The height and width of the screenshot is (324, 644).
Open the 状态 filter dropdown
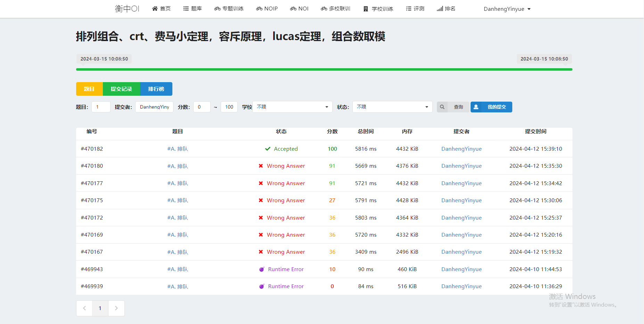pyautogui.click(x=392, y=107)
